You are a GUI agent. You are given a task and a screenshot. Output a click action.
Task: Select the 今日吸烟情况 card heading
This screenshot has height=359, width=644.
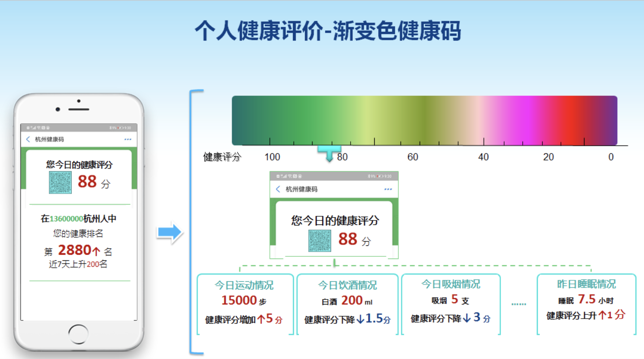(x=451, y=284)
